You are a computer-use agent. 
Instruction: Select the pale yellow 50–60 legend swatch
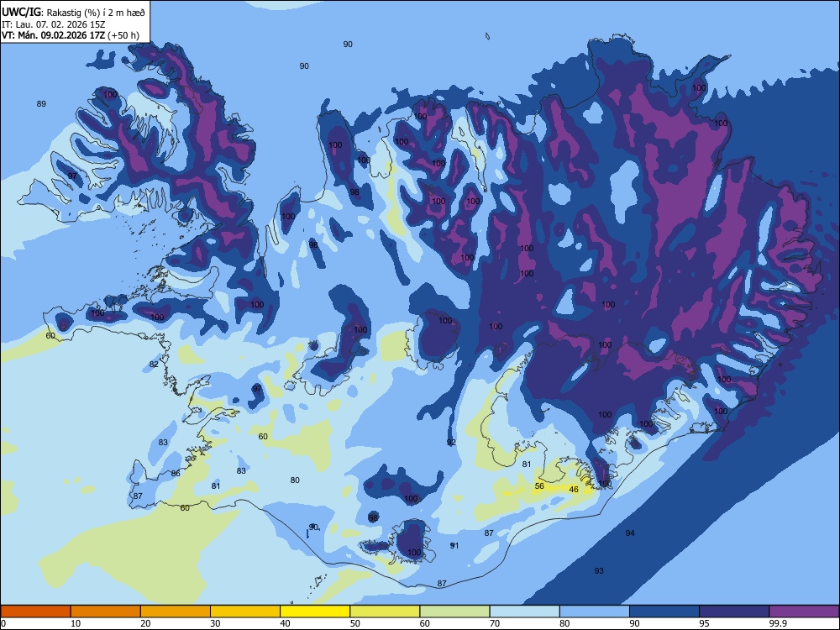385,612
